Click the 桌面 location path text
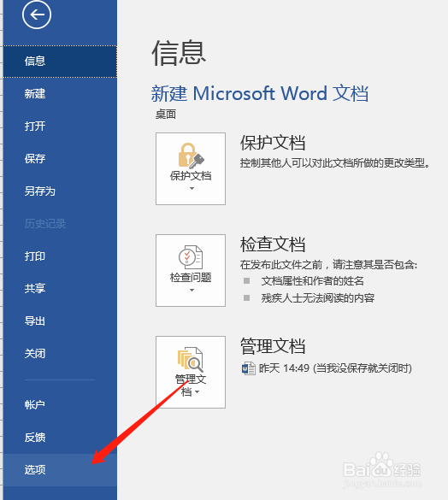This screenshot has width=448, height=500. (166, 115)
